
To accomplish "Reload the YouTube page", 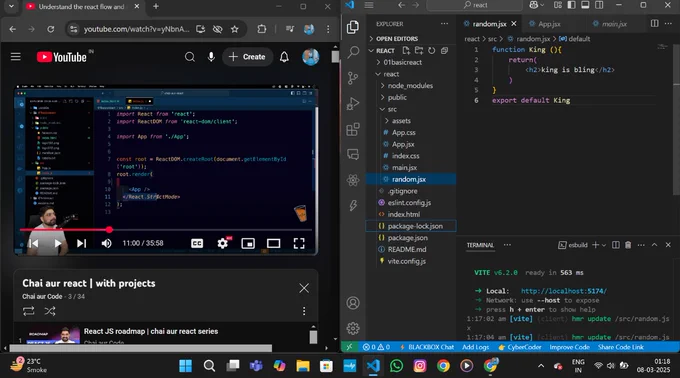I will [51, 29].
